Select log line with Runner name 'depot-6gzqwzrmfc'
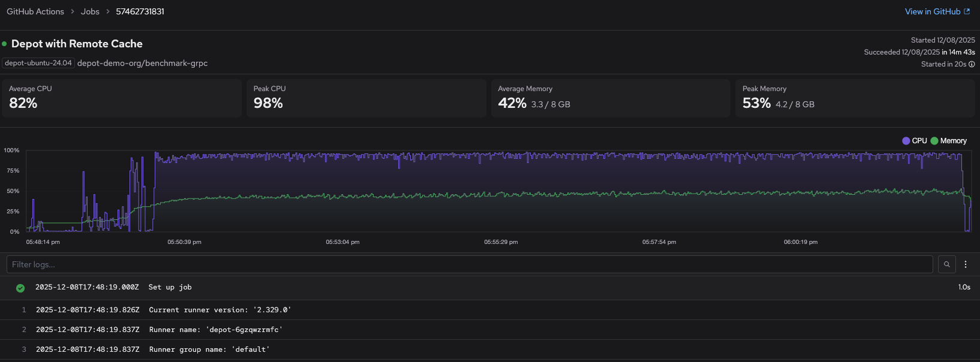This screenshot has height=362, width=980. 215,330
